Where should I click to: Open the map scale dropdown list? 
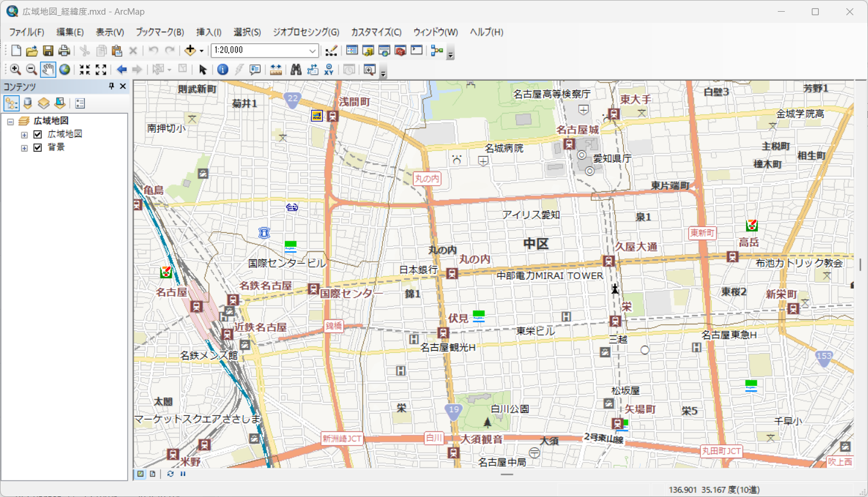(312, 51)
